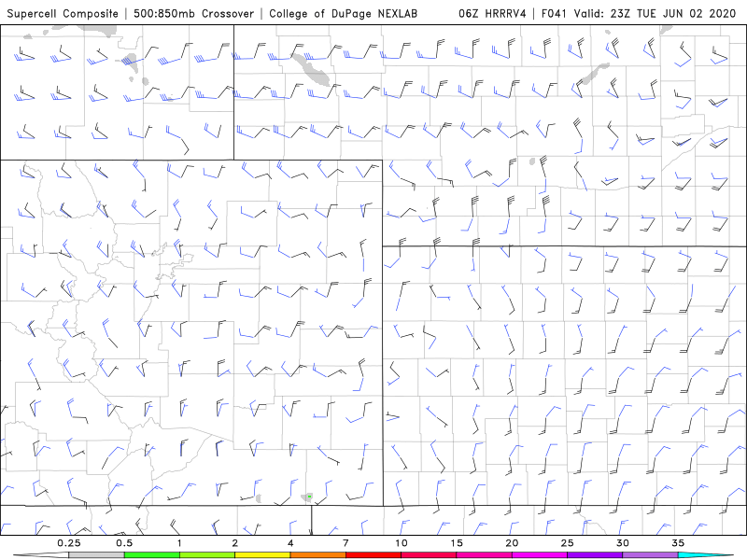Click the purple legend swatch between 25 and 30
747x560 pixels.
pos(595,555)
